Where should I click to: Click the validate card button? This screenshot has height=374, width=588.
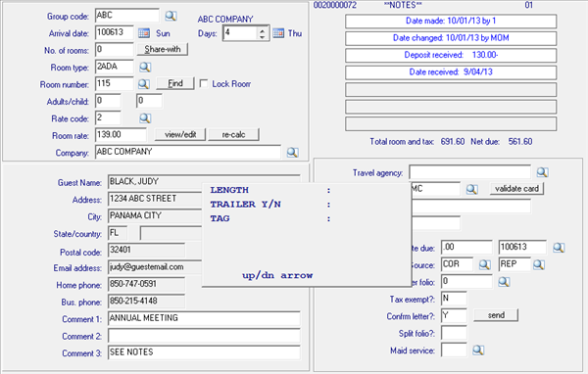(516, 189)
